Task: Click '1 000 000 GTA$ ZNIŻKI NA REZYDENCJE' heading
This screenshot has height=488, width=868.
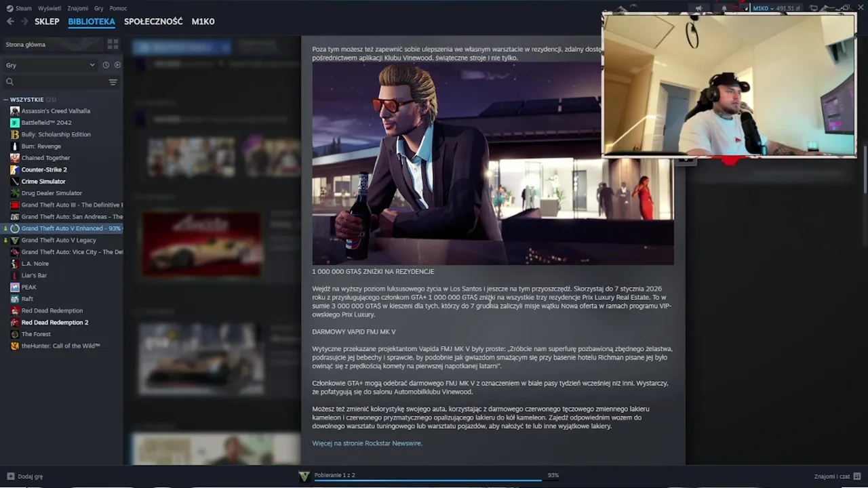Action: pyautogui.click(x=373, y=271)
